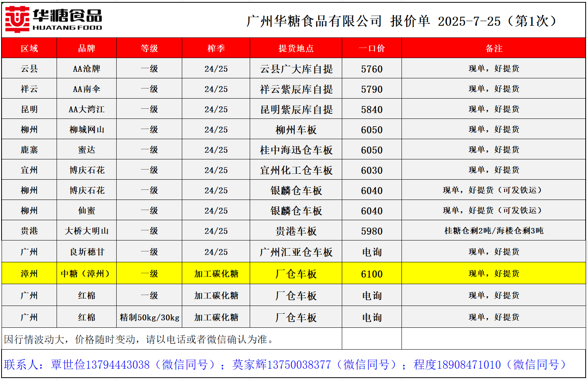Click contact 程度 phone number 18908471010

(469, 365)
